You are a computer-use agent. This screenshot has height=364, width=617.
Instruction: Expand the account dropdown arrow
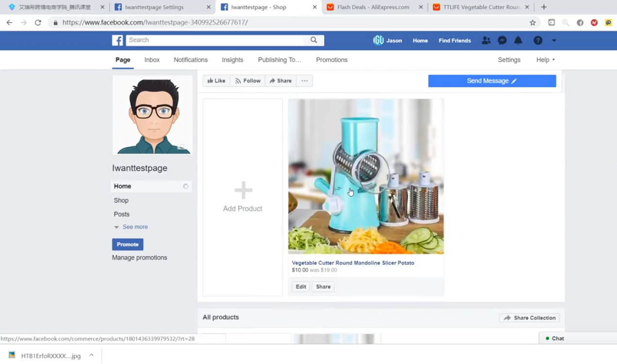click(554, 41)
